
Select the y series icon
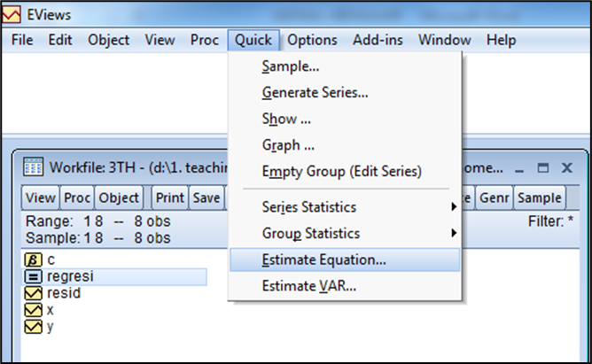33,327
